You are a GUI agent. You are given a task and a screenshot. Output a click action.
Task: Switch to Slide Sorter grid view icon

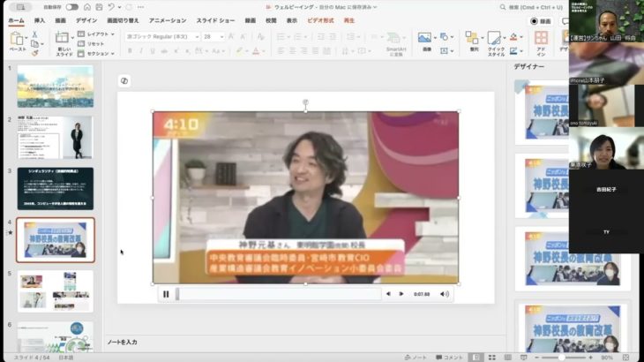(x=491, y=358)
